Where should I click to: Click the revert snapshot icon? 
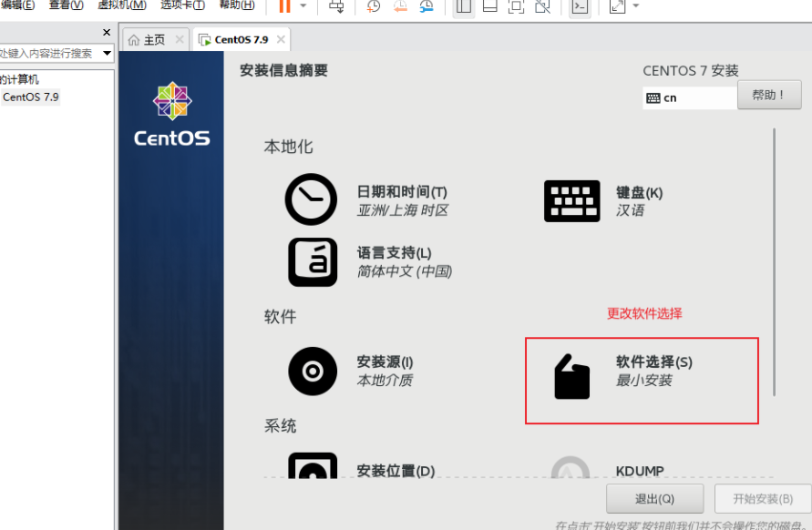click(400, 5)
